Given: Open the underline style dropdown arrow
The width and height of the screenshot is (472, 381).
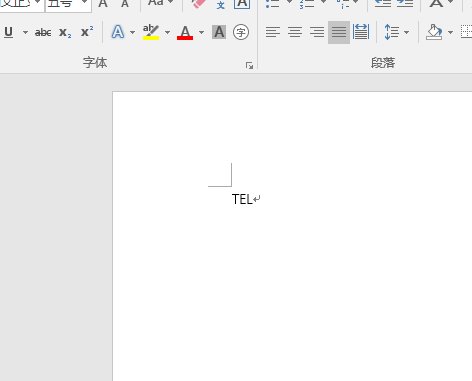Looking at the screenshot, I should [25, 32].
